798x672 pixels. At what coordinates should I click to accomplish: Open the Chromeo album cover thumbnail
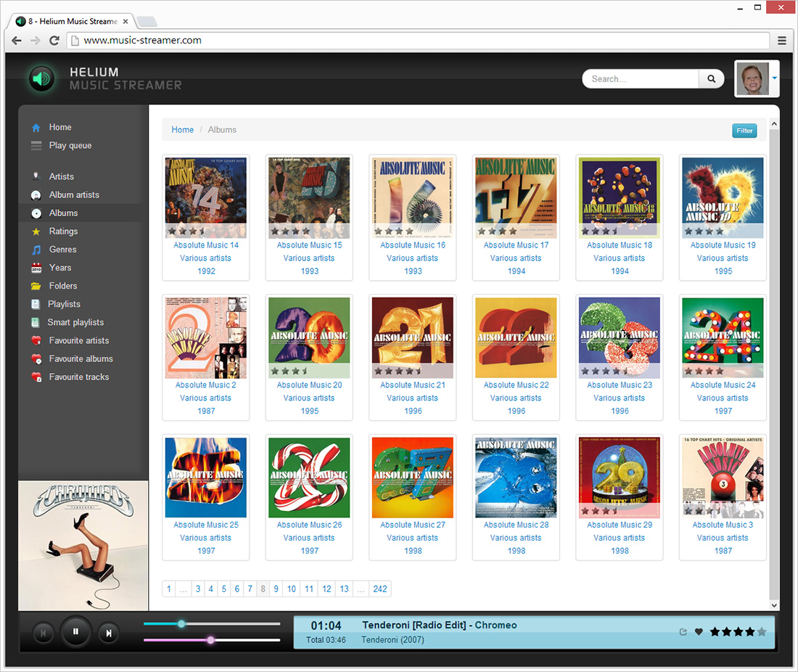[83, 545]
